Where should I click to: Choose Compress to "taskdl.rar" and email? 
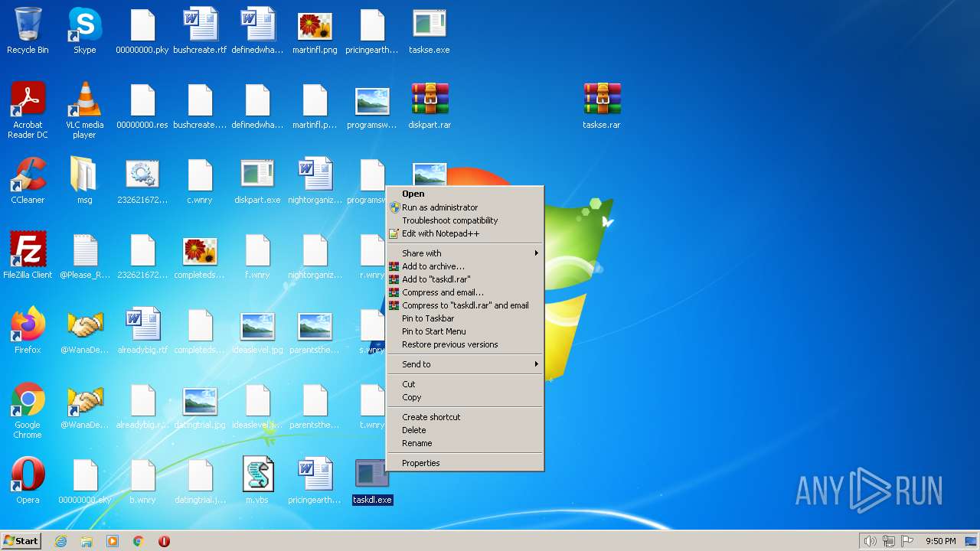pyautogui.click(x=465, y=305)
